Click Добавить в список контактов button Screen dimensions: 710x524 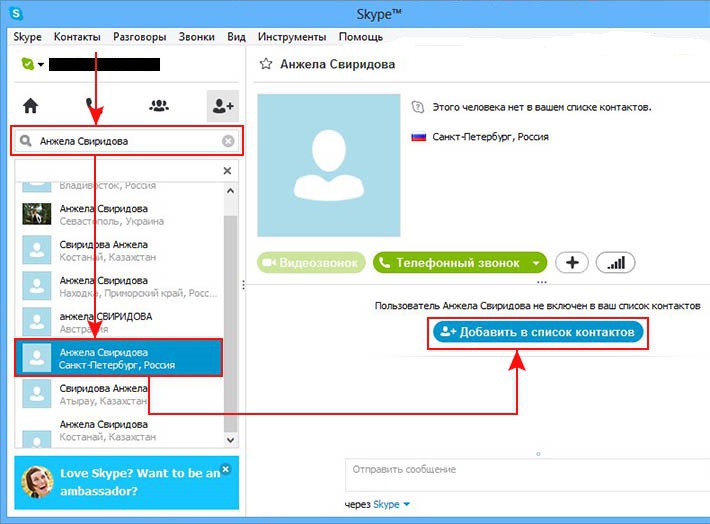538,332
